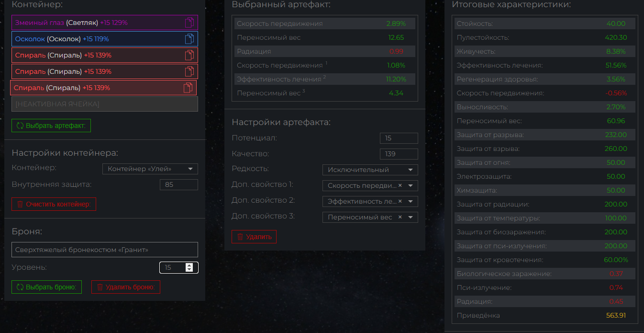The height and width of the screenshot is (333, 644).
Task: Click the Защита от взрыва row
Action: pyautogui.click(x=545, y=149)
